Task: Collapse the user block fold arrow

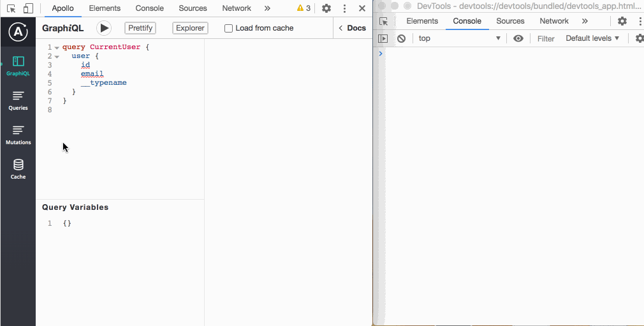Action: [57, 57]
